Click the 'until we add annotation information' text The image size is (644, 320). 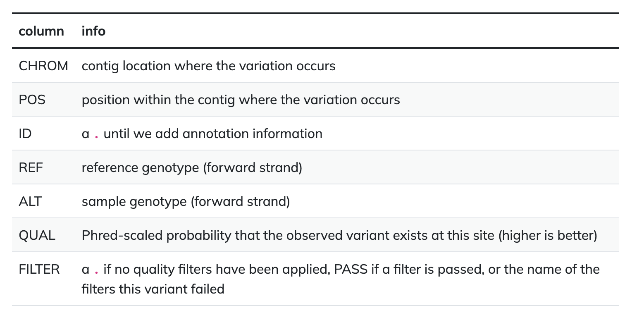tap(213, 134)
